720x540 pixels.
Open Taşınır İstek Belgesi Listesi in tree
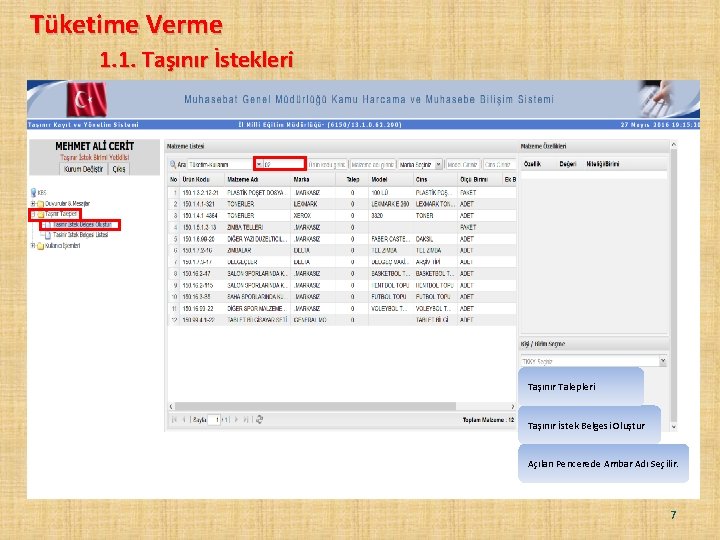coord(80,235)
